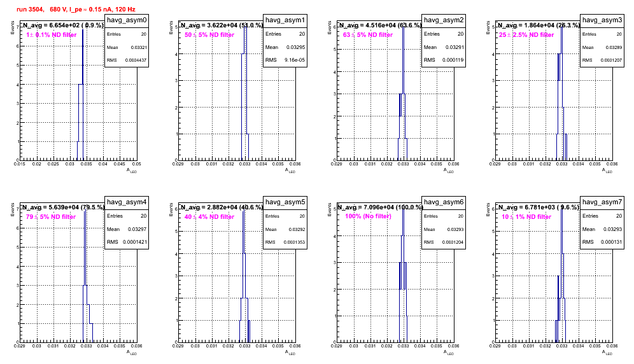The width and height of the screenshot is (634, 364).
Task: Click N_avg = 6.781e+03 text in asym7
Action: (x=539, y=207)
